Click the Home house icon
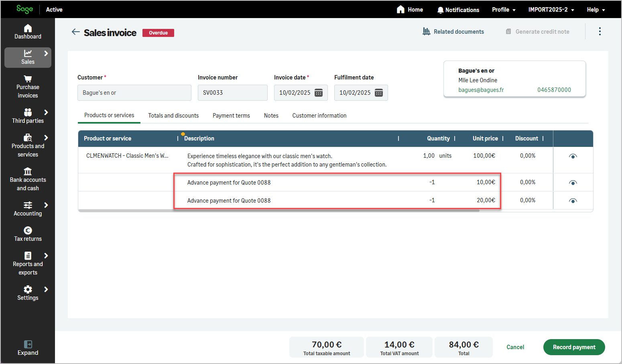 [x=400, y=9]
